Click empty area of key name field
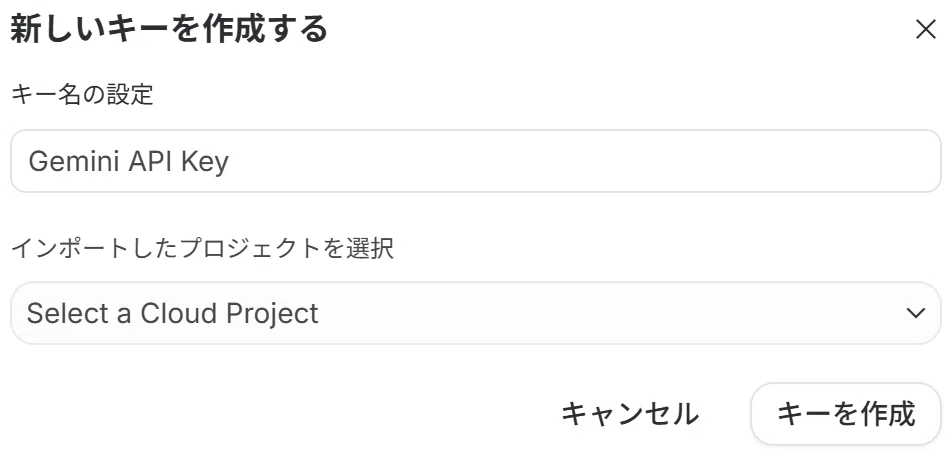 click(x=582, y=161)
